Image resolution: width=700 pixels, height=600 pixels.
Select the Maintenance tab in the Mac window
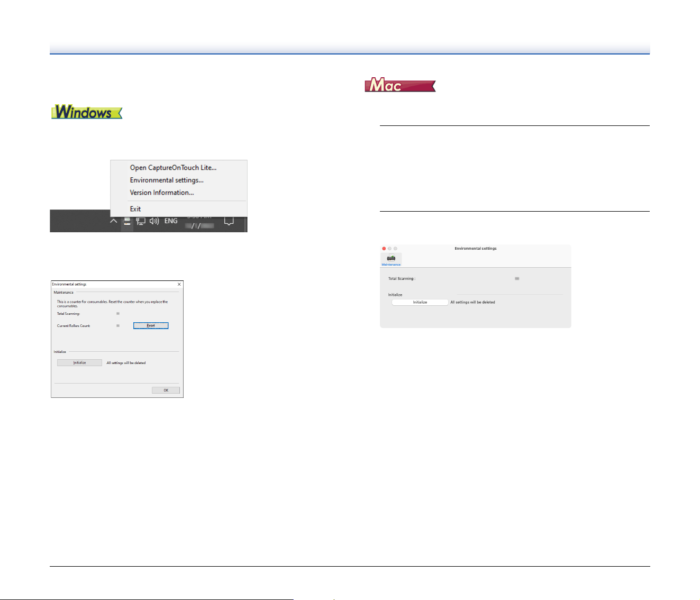[391, 260]
